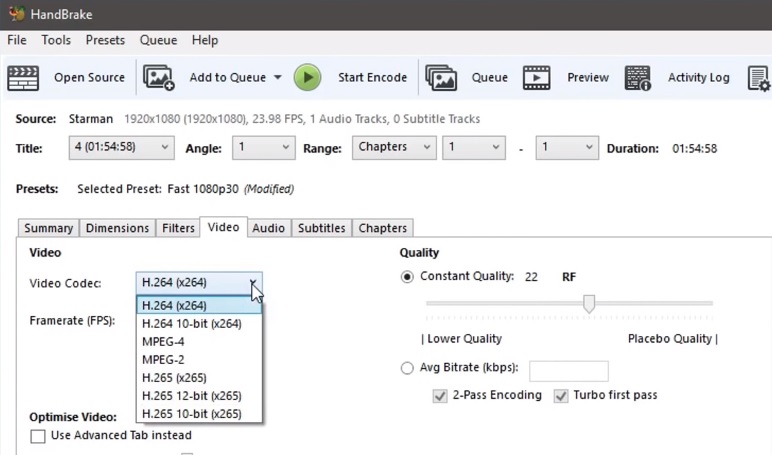Click the Queue toolbar button label
Screen dimensions: 772x455
[489, 78]
